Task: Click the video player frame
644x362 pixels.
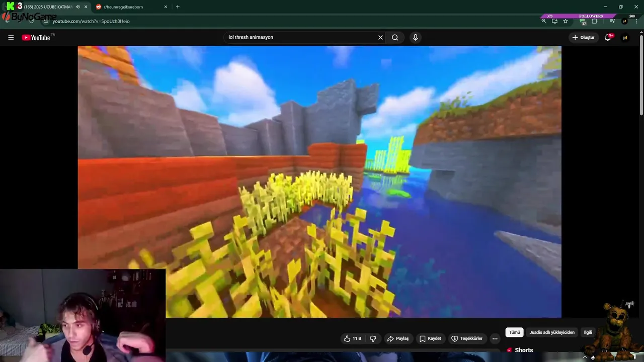Action: tap(319, 182)
